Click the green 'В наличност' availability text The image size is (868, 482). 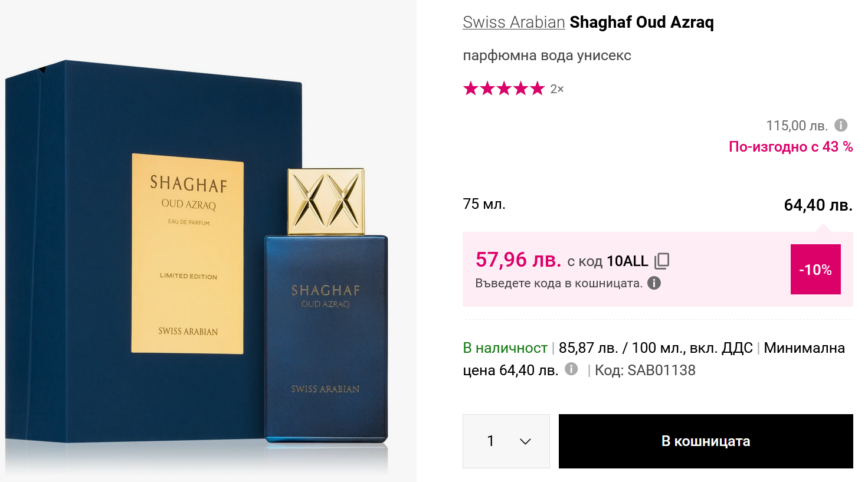tap(505, 348)
